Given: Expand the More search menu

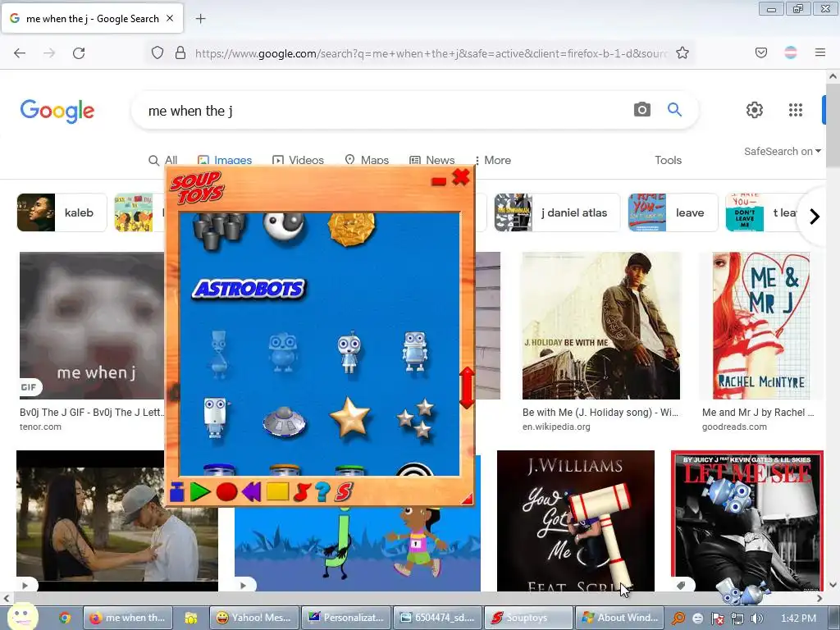Looking at the screenshot, I should pyautogui.click(x=493, y=160).
